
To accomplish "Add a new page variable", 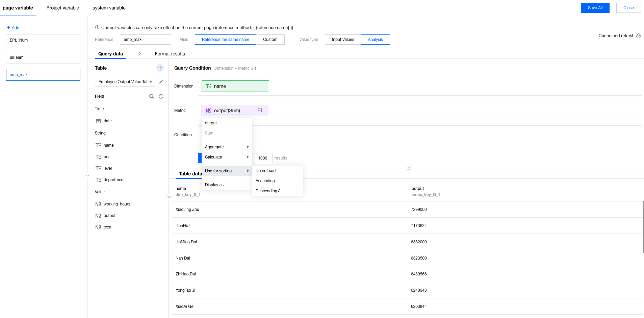I will pos(13,28).
